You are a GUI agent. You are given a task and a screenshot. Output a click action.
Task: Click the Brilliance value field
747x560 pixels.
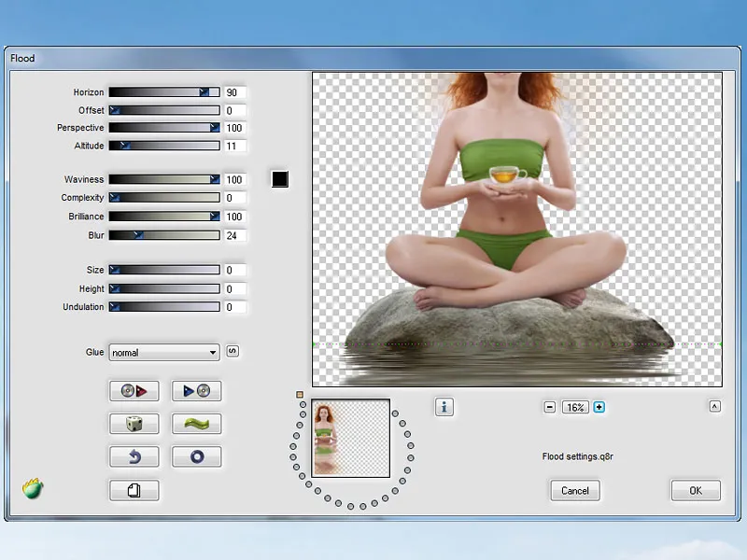pyautogui.click(x=235, y=217)
